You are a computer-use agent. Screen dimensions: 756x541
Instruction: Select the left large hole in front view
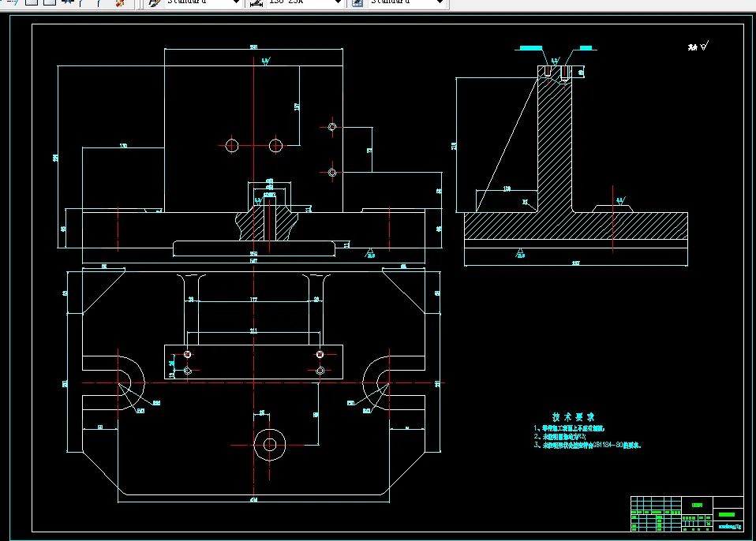(x=232, y=145)
